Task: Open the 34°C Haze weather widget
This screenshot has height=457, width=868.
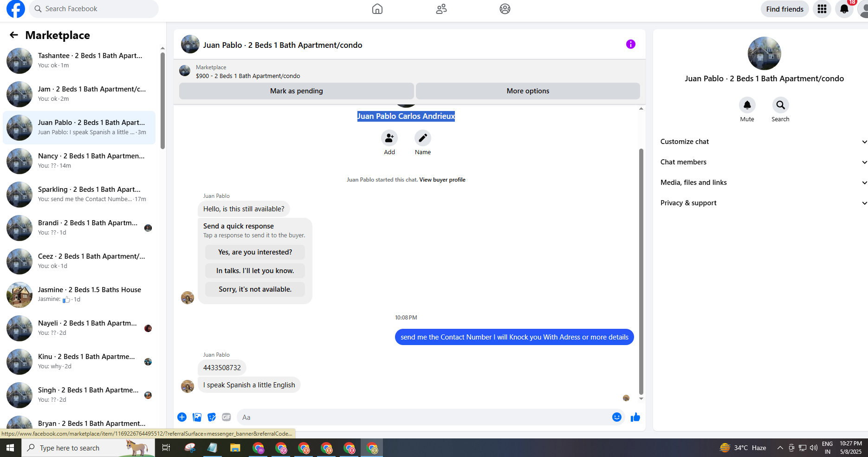Action: 743,448
